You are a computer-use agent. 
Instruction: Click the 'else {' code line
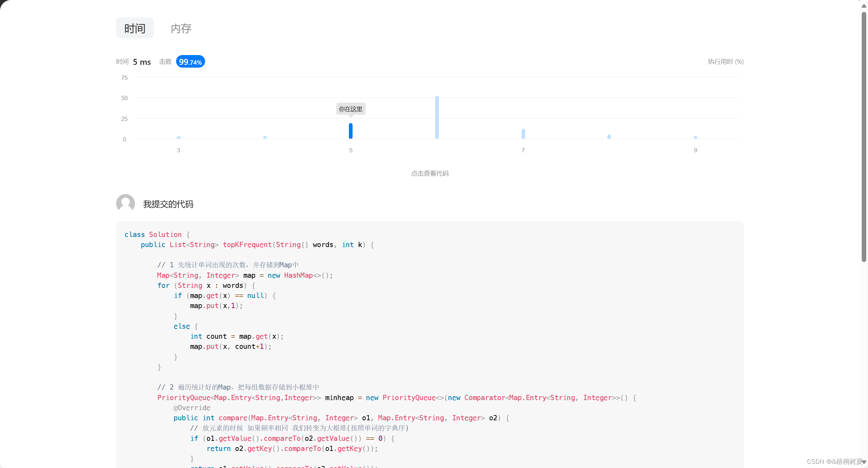click(x=186, y=326)
